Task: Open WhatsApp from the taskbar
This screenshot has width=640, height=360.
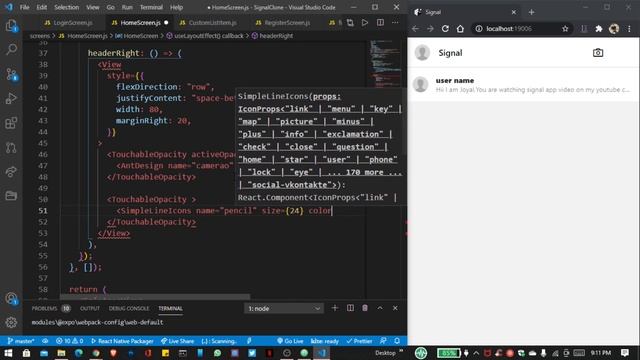Action: [x=218, y=353]
